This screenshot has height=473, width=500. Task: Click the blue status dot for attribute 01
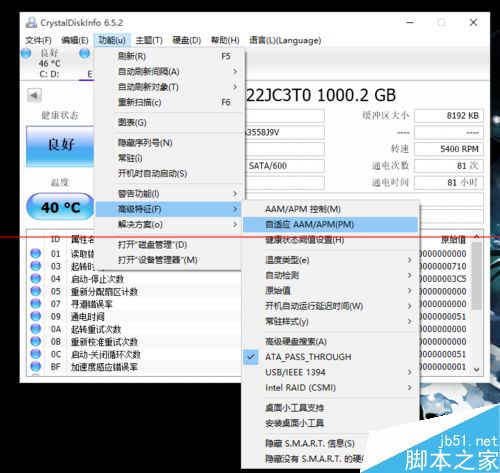click(36, 253)
